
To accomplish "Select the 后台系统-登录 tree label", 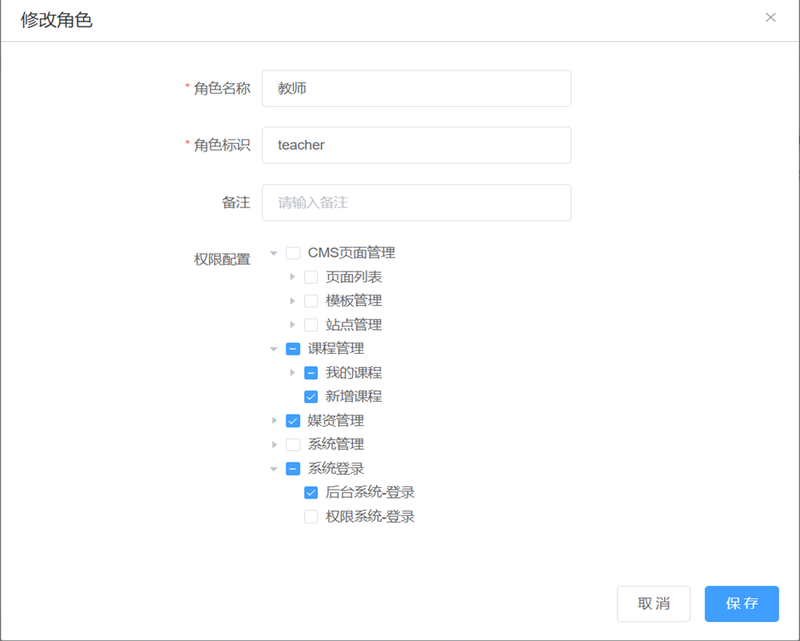I will coord(370,492).
